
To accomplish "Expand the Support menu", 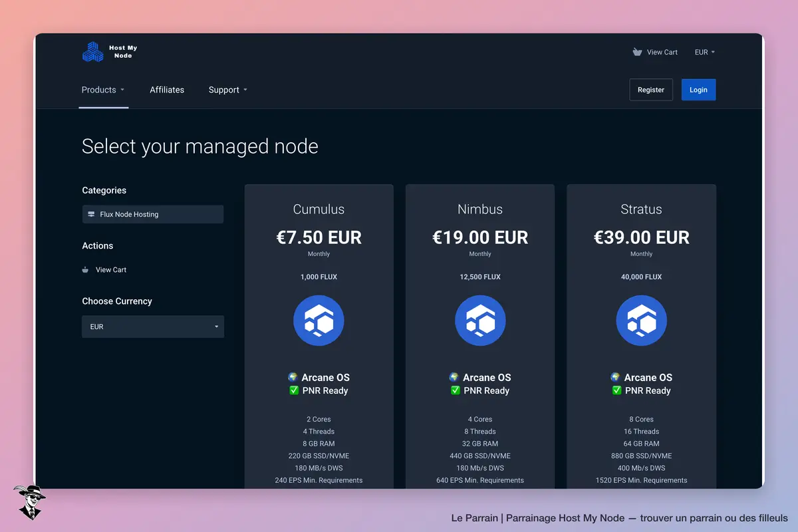I will click(x=228, y=90).
